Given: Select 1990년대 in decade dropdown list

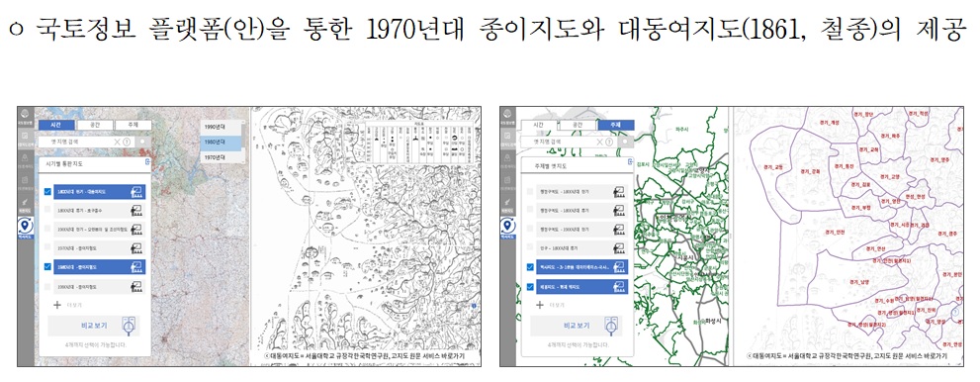Looking at the screenshot, I should point(221,127).
